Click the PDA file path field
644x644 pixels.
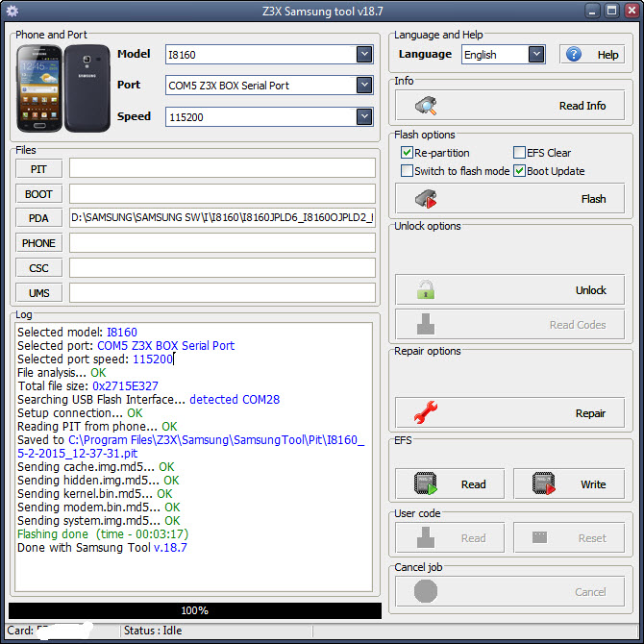click(x=222, y=217)
